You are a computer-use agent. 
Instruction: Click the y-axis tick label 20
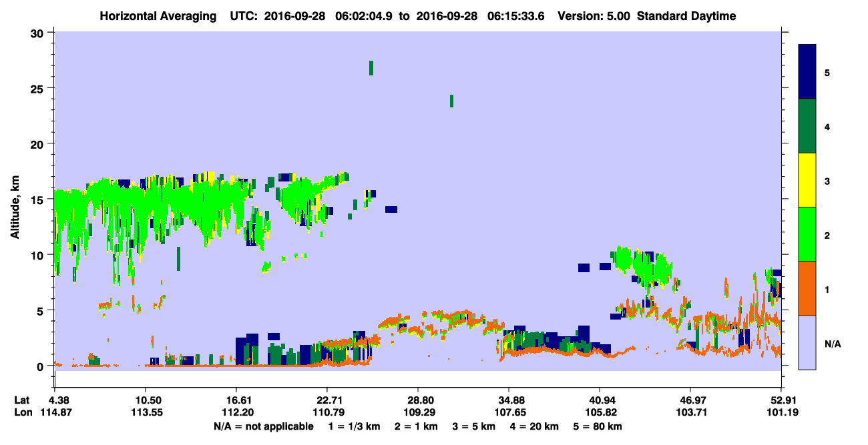pos(39,143)
